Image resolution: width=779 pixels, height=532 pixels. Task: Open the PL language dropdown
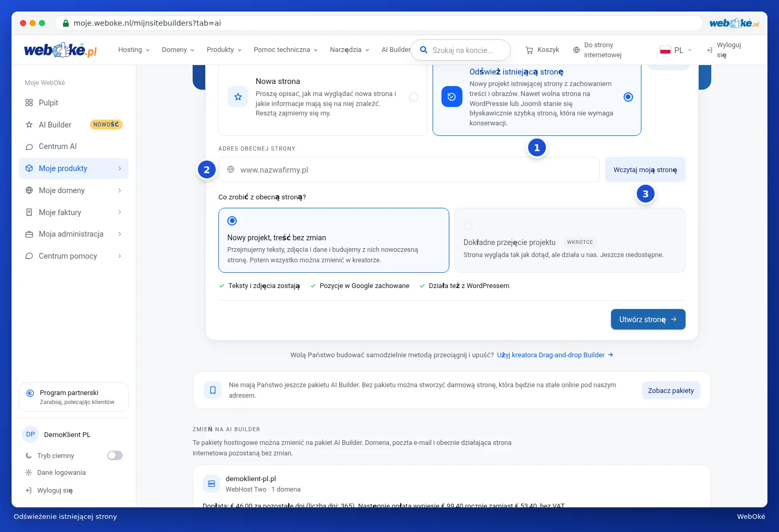click(x=676, y=50)
